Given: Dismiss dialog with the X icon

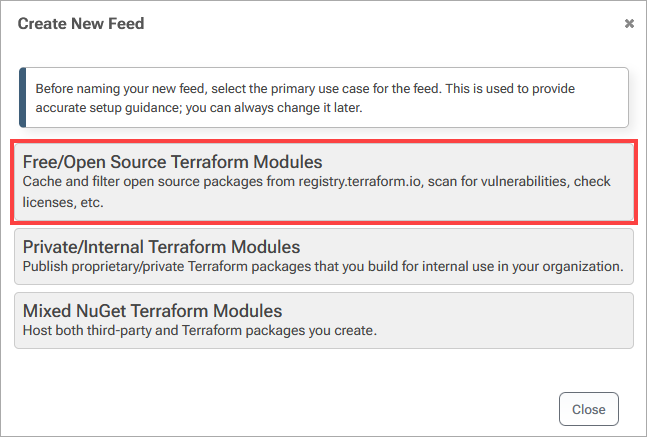Looking at the screenshot, I should pos(629,24).
